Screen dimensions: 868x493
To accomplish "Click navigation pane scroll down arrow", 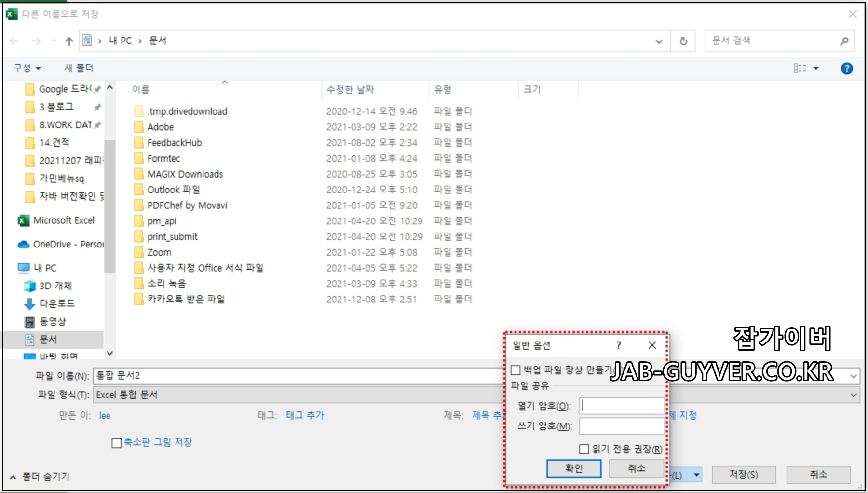I will (110, 354).
